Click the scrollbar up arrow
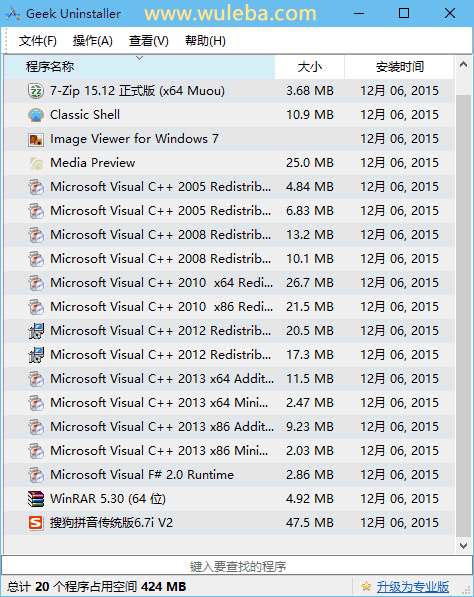 (x=463, y=64)
